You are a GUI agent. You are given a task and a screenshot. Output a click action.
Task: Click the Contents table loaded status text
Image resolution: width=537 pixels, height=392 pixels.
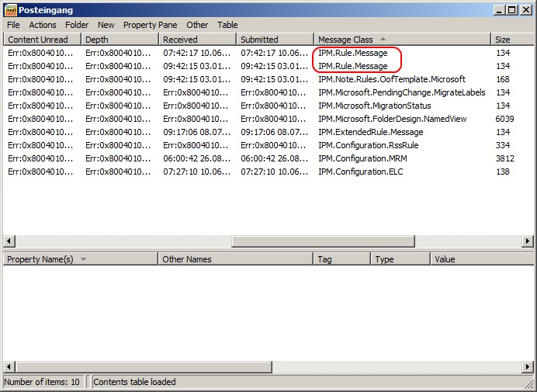pos(134,382)
